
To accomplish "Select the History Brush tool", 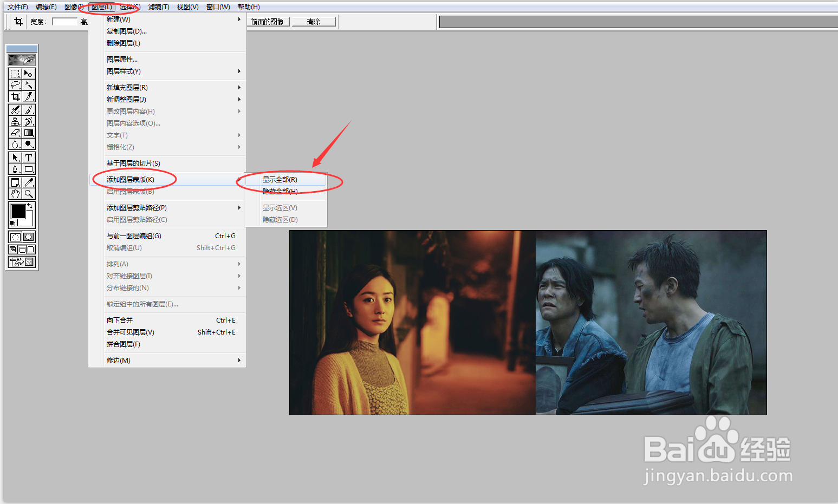I will click(29, 121).
